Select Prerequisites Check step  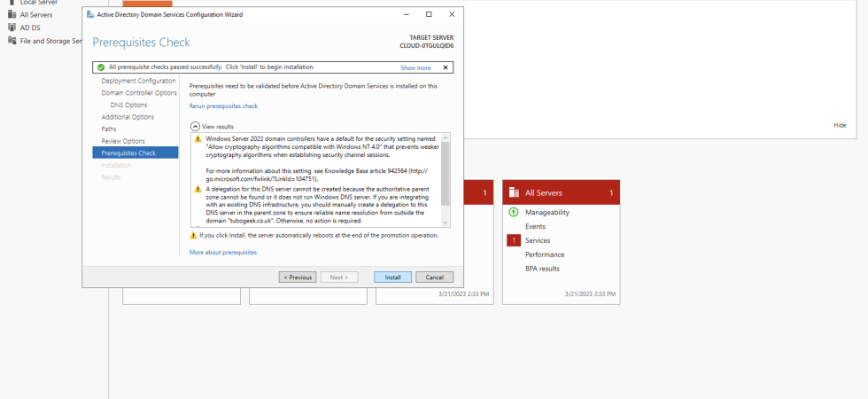click(135, 153)
